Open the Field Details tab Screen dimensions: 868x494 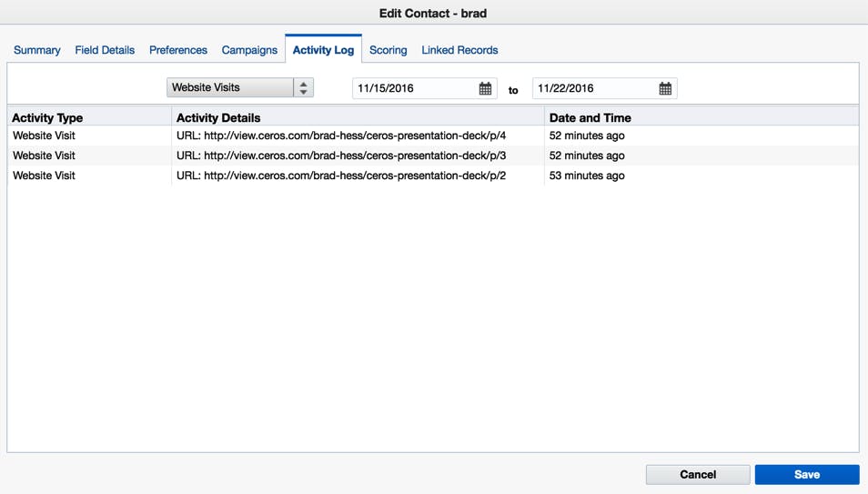click(105, 50)
